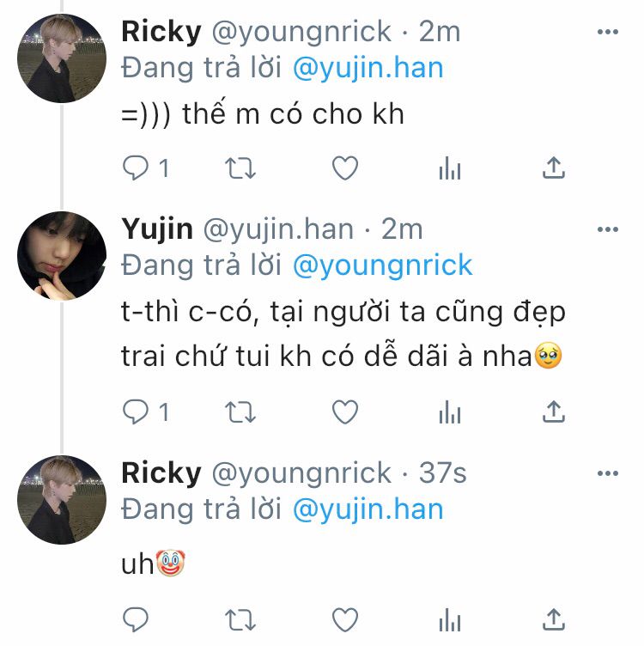Screen dimensions: 644x646
Task: Open more options on Yujin's tweet
Action: click(608, 229)
